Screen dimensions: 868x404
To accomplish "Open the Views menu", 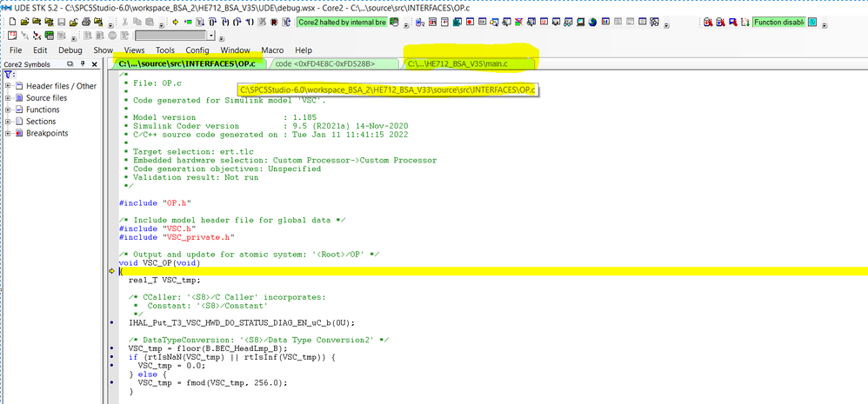I will [x=135, y=50].
